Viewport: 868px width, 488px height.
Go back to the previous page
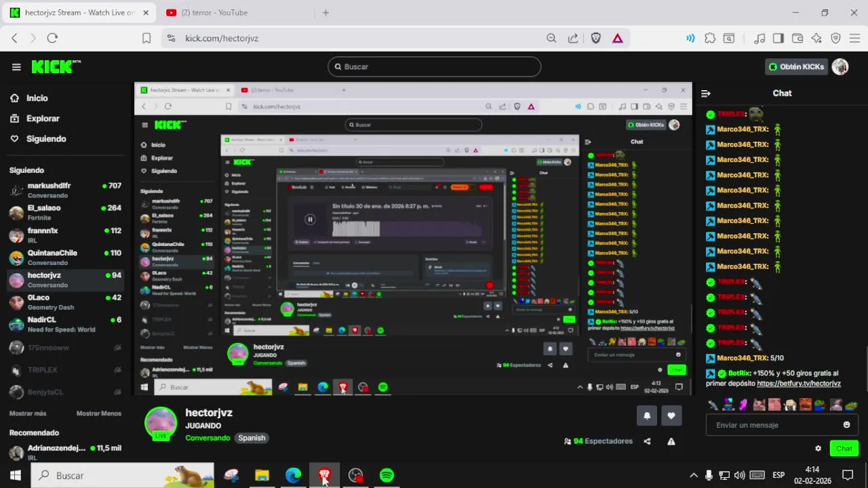(x=14, y=39)
